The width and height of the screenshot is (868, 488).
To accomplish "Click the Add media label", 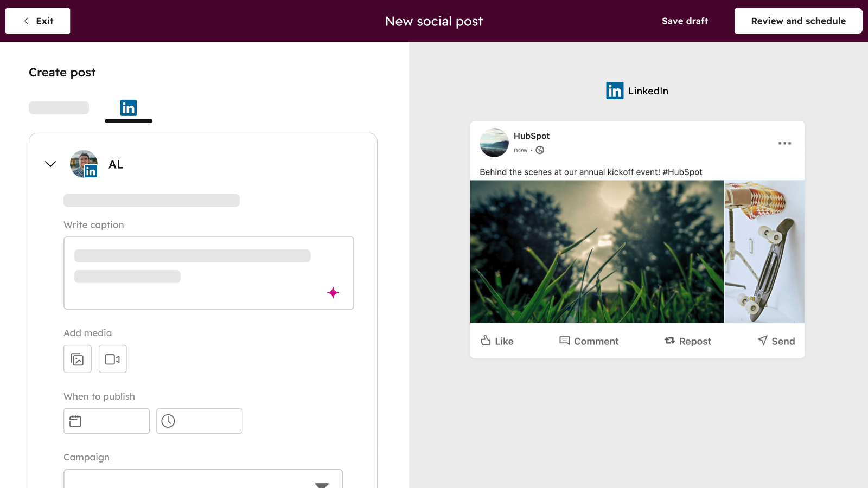I will coord(88,333).
